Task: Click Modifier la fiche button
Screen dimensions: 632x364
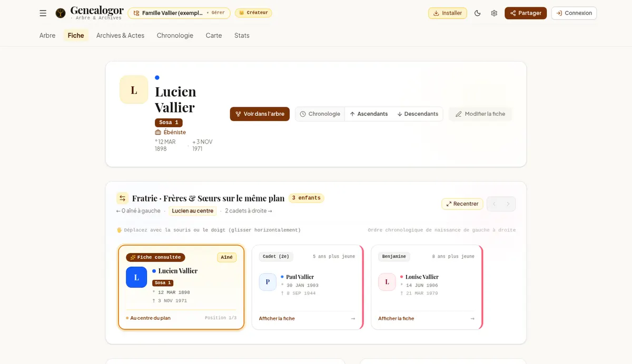Action: pos(480,114)
